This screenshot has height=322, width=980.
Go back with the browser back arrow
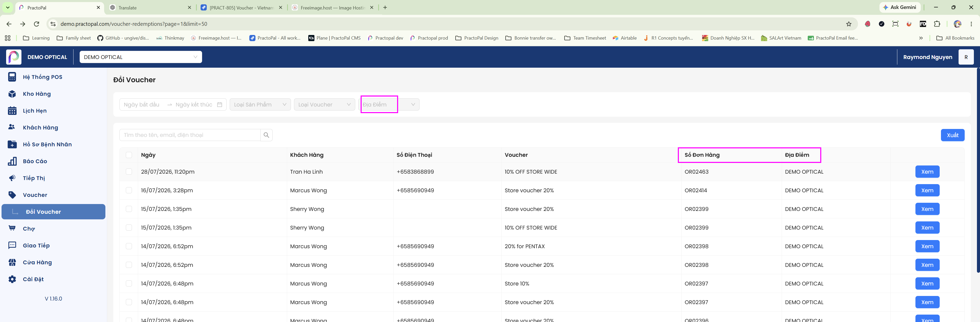tap(9, 24)
